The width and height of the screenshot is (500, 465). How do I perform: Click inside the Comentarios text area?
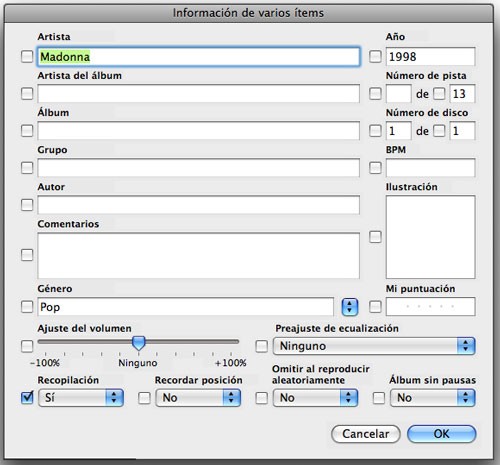tap(199, 256)
